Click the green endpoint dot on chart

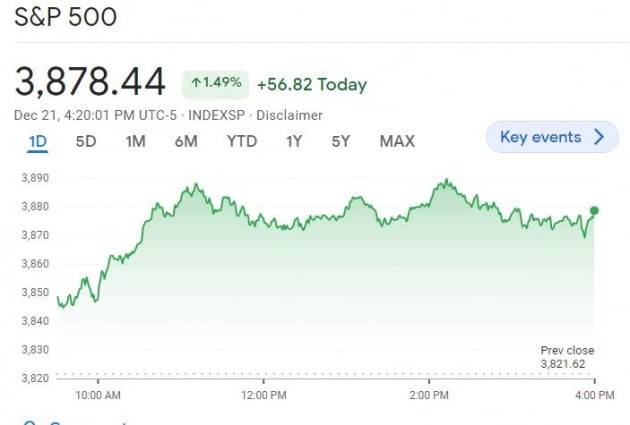tap(594, 211)
